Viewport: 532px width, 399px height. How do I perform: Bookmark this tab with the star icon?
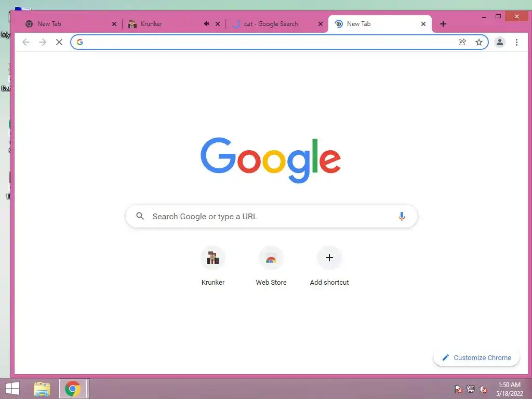coord(478,42)
